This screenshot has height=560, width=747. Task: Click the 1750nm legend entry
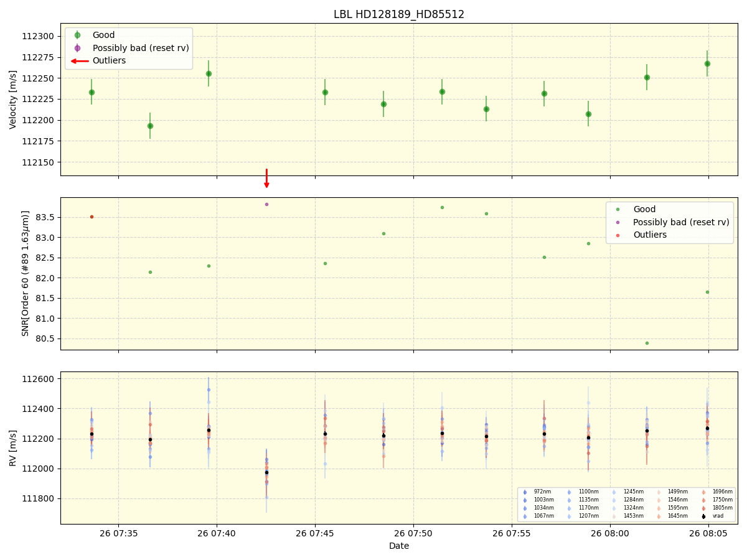(716, 500)
